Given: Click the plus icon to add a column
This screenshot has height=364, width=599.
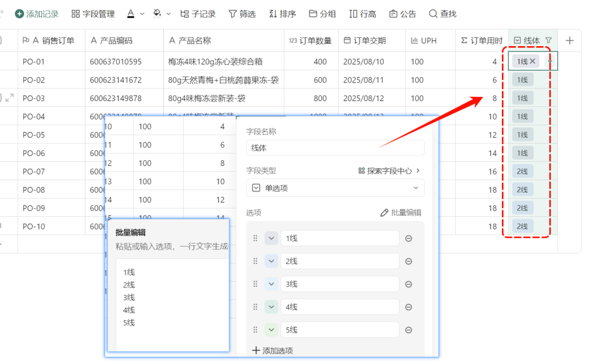Looking at the screenshot, I should point(570,40).
